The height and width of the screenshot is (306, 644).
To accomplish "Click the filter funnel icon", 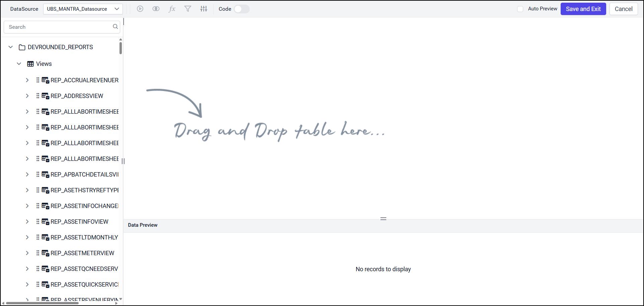I will coord(188,9).
